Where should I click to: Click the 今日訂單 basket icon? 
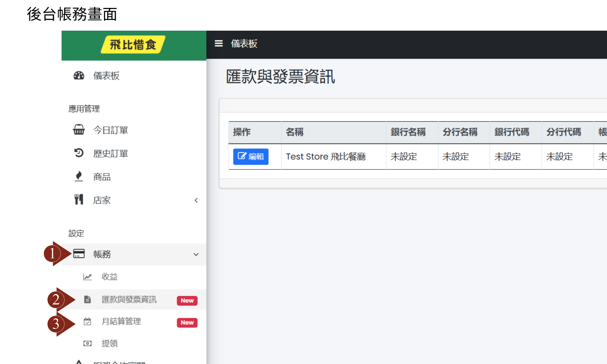pos(79,130)
